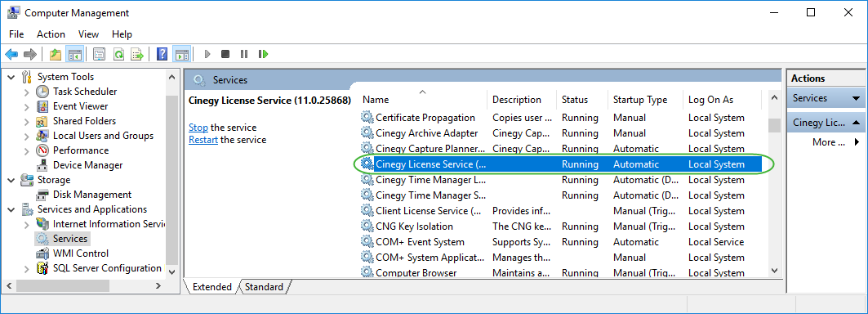Select the Performance icon
868x314 pixels.
click(x=42, y=150)
